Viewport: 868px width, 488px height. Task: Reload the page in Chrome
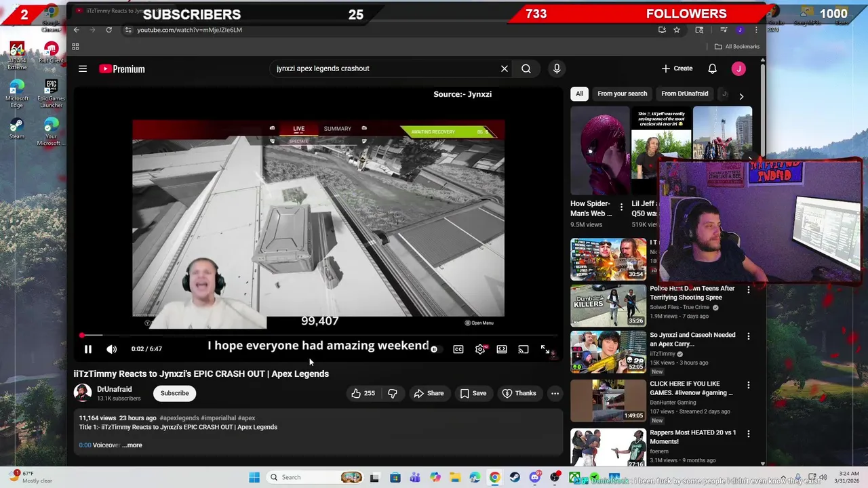tap(108, 30)
